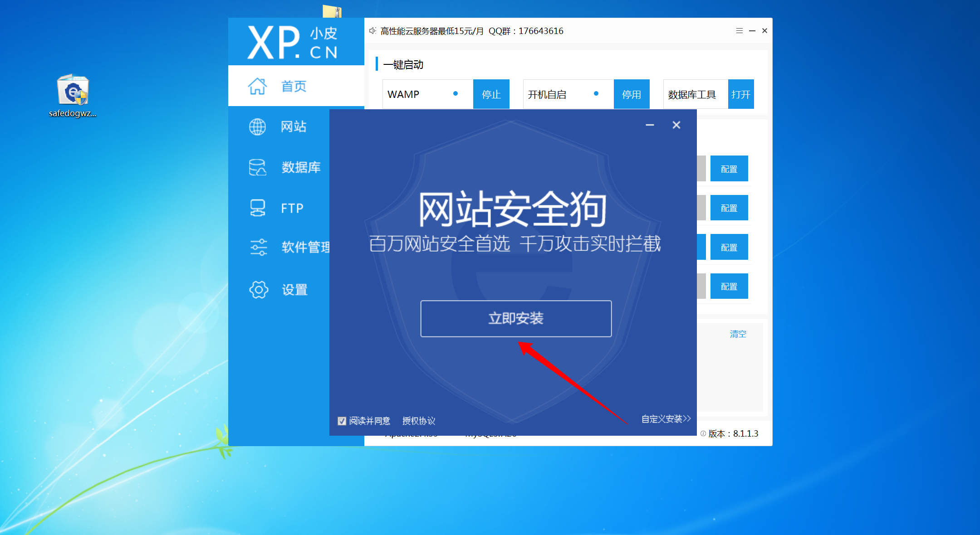Disable 开机自启 with 停用 button
This screenshot has width=980, height=535.
(631, 94)
